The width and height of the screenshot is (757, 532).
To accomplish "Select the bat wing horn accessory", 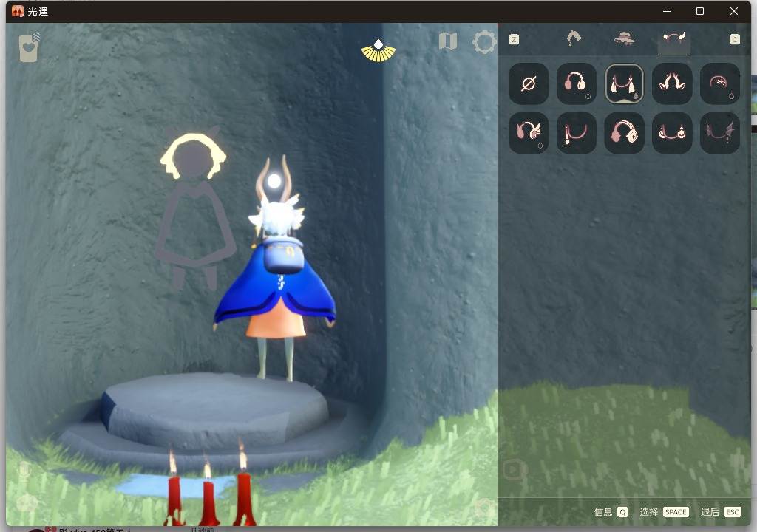I will tap(720, 133).
